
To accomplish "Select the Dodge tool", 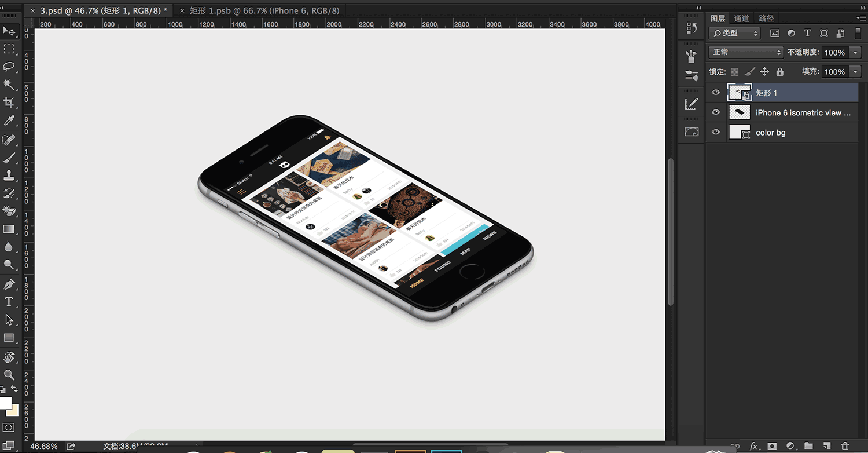I will tap(9, 265).
